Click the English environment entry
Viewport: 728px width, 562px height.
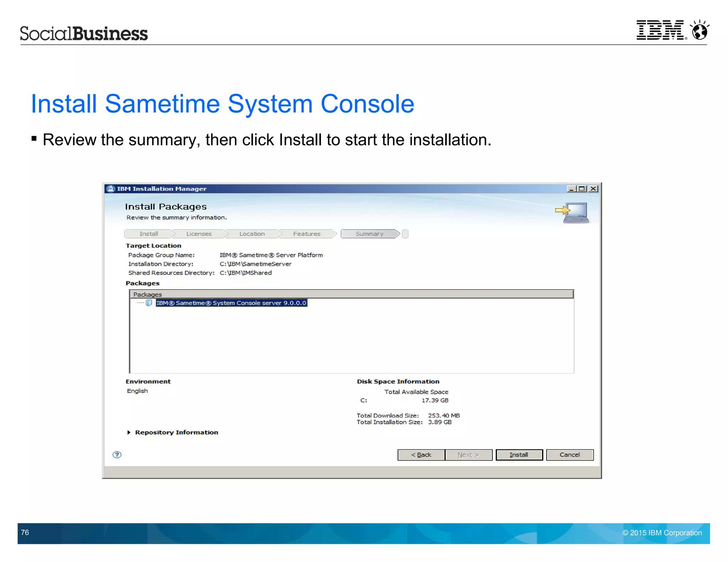tap(138, 391)
